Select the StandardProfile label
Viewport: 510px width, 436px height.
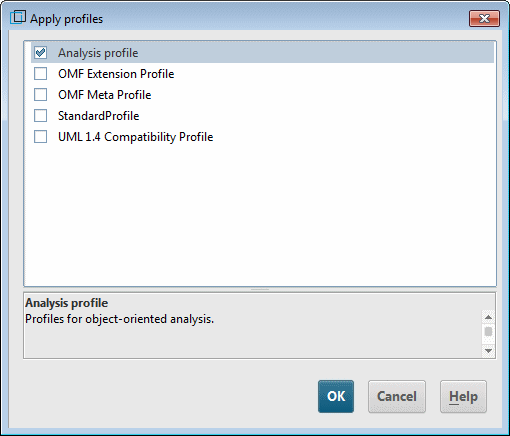coord(99,116)
